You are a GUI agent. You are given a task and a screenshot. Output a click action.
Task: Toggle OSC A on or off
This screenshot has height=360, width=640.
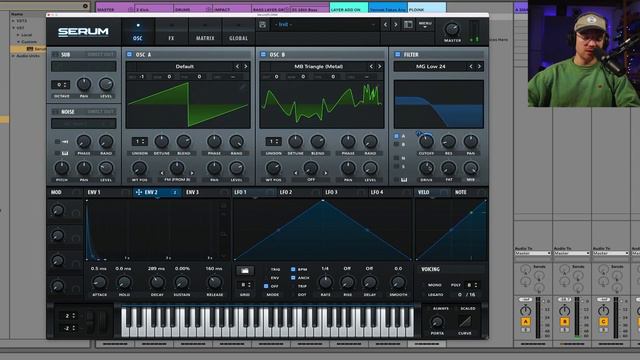pyautogui.click(x=129, y=54)
